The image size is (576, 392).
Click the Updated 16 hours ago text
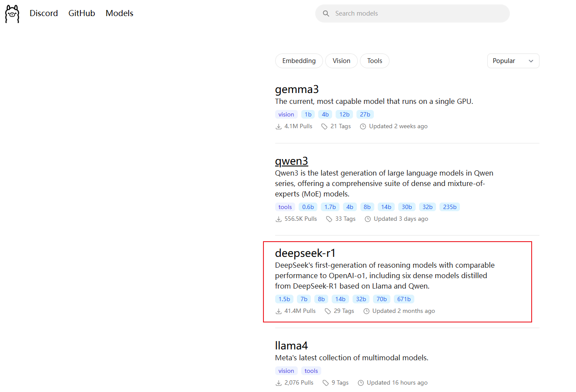397,383
